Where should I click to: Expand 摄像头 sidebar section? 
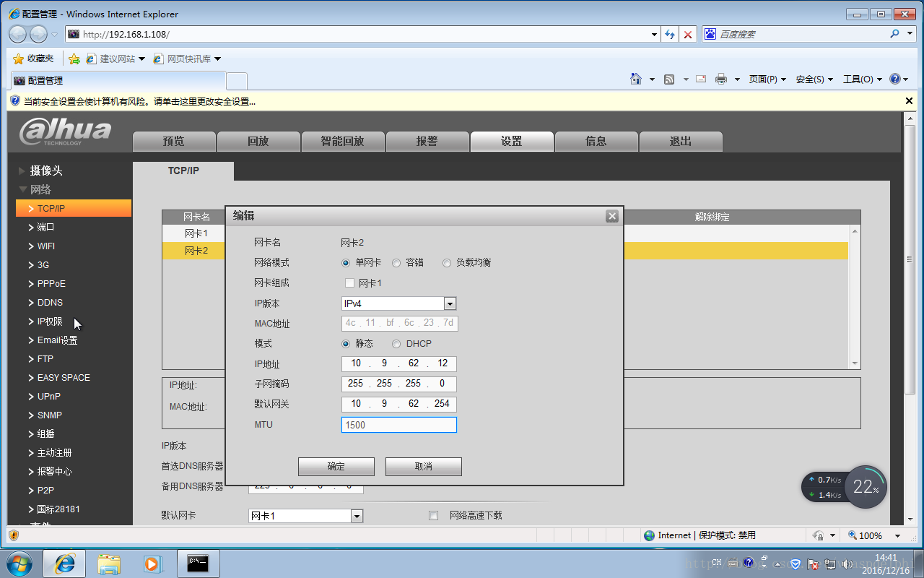(x=46, y=171)
